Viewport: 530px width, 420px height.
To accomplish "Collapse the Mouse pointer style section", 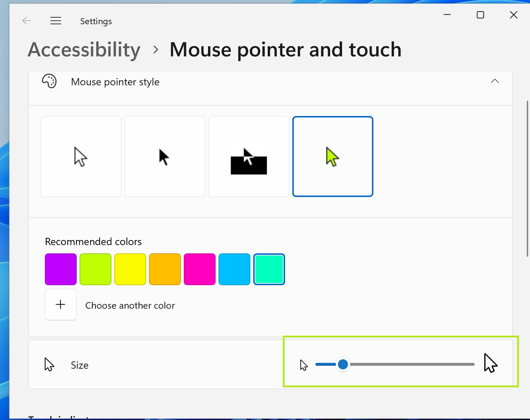I will [x=495, y=81].
